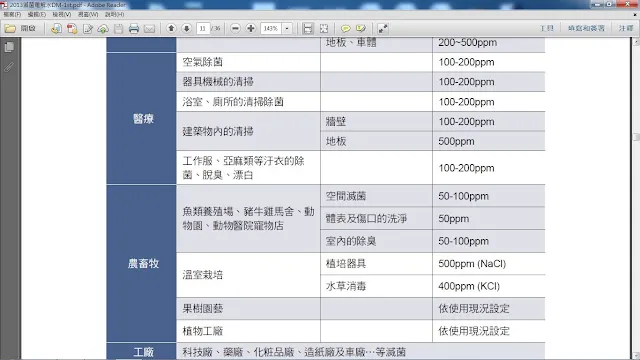Enter read mode with the expand arrows icon
The height and width of the screenshot is (360, 640).
(x=382, y=28)
